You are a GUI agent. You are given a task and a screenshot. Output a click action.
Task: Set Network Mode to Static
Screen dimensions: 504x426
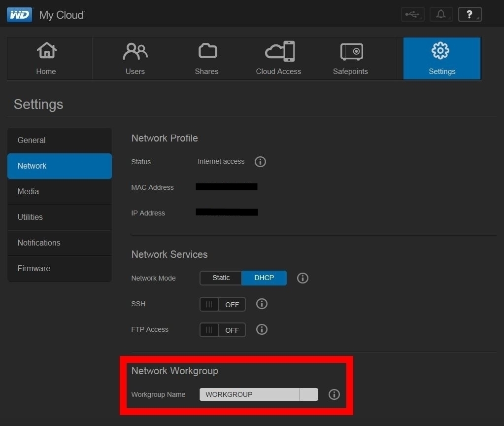click(x=221, y=278)
